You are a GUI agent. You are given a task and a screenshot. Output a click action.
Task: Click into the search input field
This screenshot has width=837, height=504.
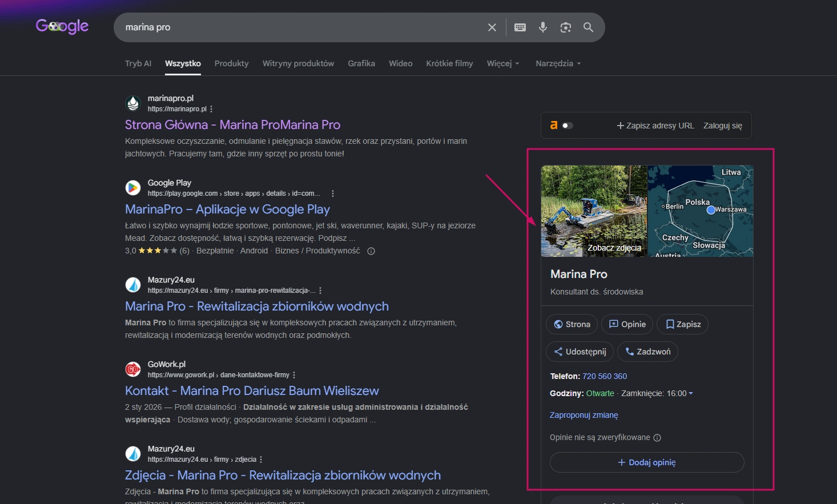(x=303, y=27)
